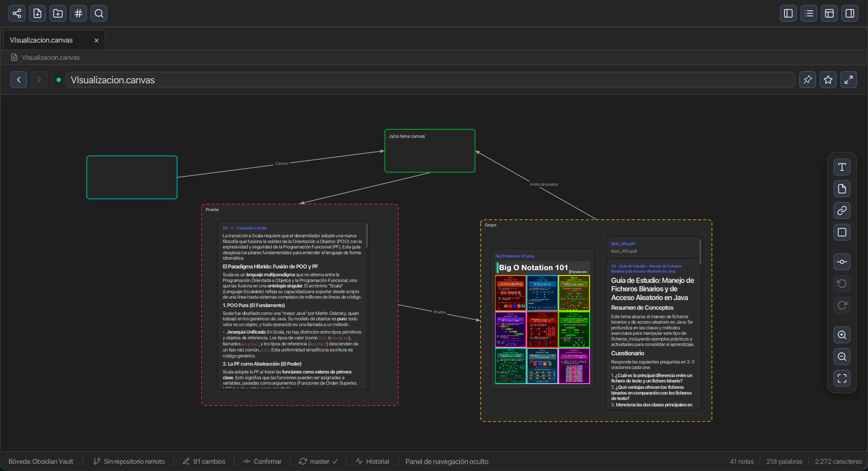Image resolution: width=868 pixels, height=471 pixels.
Task: Click the Big O Notation 101 image thumbnail
Action: 542,322
